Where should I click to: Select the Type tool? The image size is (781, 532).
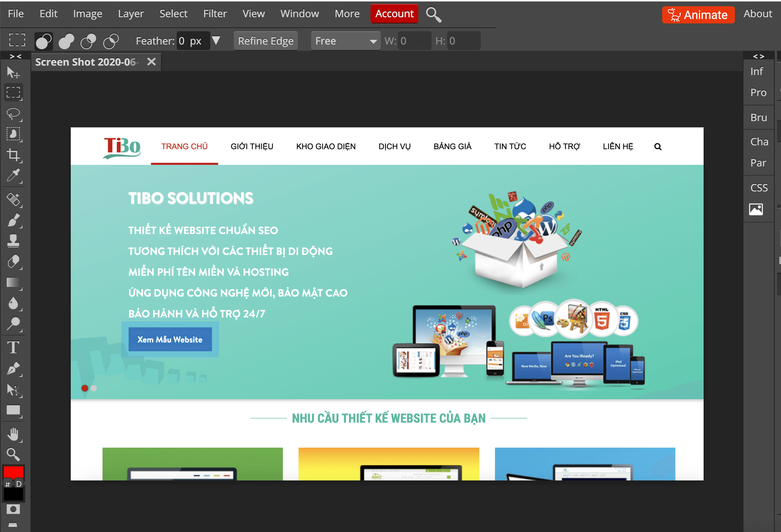pyautogui.click(x=14, y=347)
